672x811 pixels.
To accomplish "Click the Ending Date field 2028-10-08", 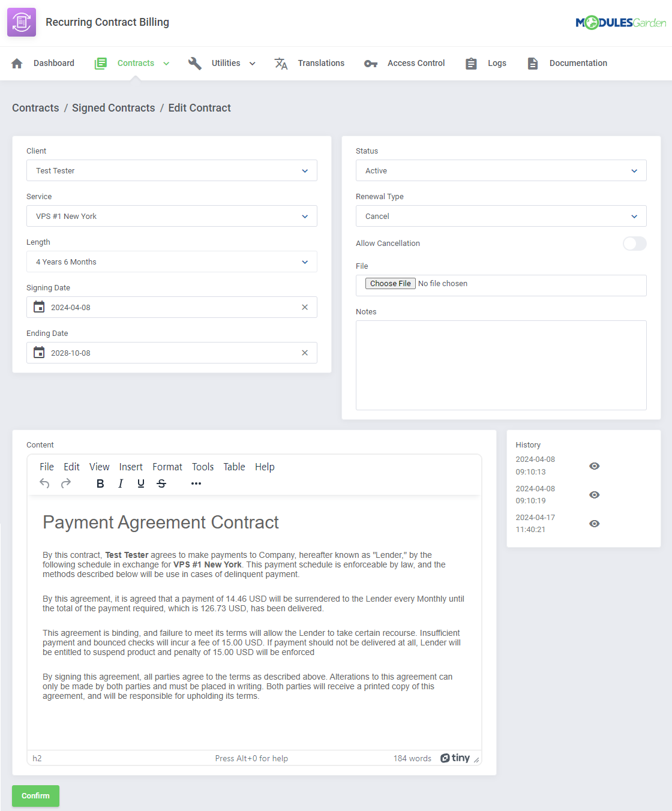I will [x=172, y=353].
